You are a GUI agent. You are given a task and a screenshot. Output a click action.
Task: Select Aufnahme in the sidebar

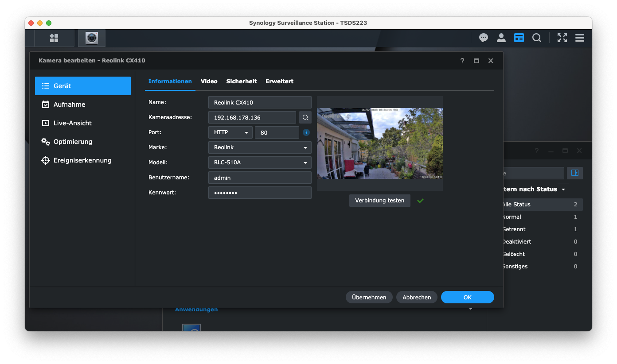click(x=70, y=105)
